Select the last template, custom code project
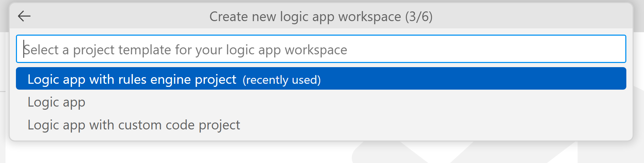Image resolution: width=644 pixels, height=163 pixels. click(321, 125)
